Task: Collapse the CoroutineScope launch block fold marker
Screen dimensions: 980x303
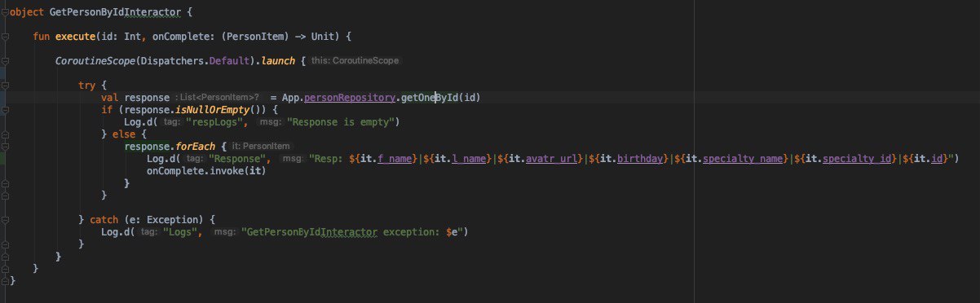Action: [5, 61]
